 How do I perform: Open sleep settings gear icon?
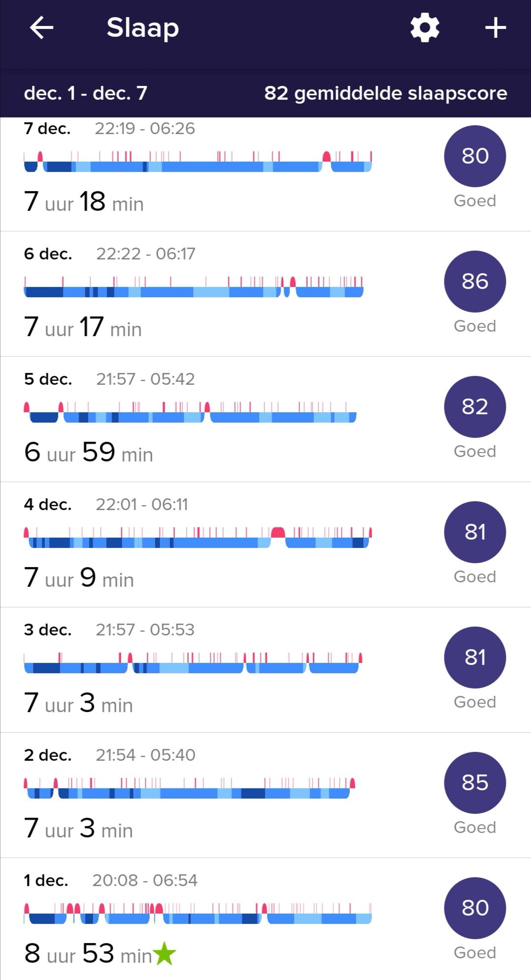[x=425, y=28]
